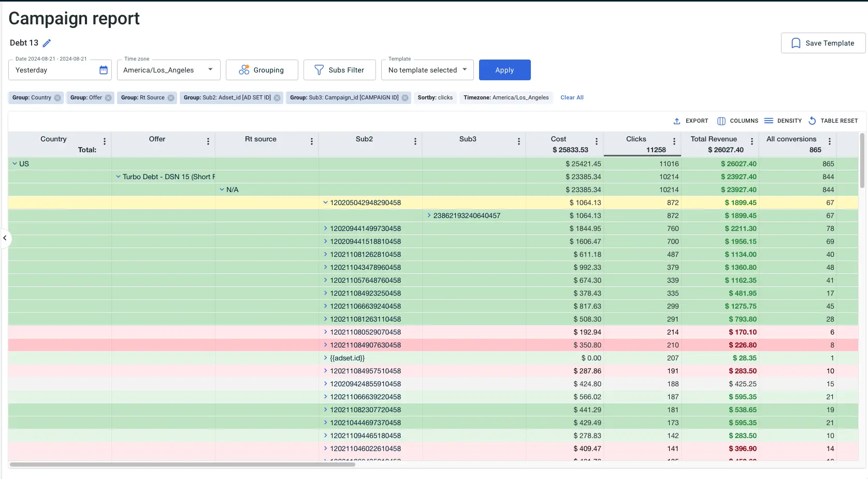The height and width of the screenshot is (479, 868).
Task: Select the Yesterday date range field
Action: (60, 70)
